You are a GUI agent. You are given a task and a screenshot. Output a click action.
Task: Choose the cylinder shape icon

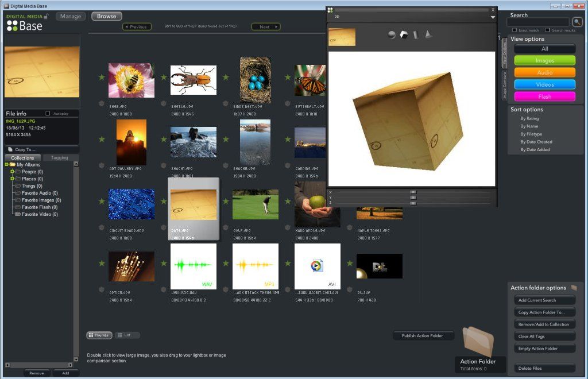(x=416, y=35)
